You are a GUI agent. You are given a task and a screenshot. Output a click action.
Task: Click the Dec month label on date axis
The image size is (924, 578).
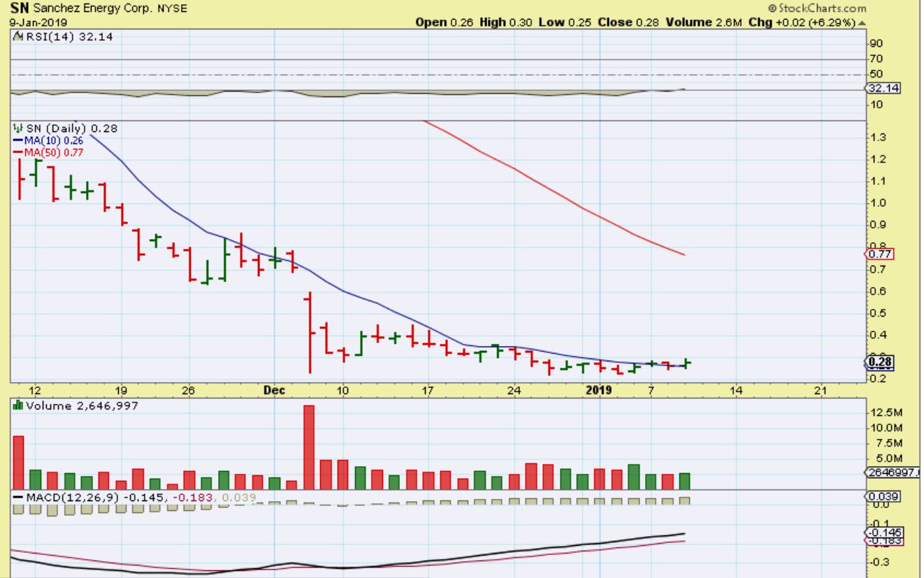pos(274,390)
